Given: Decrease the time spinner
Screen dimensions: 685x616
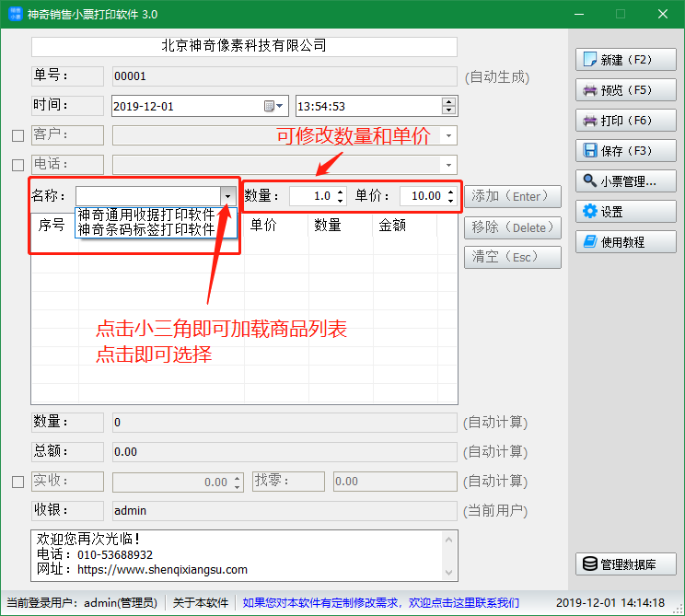Looking at the screenshot, I should click(448, 110).
